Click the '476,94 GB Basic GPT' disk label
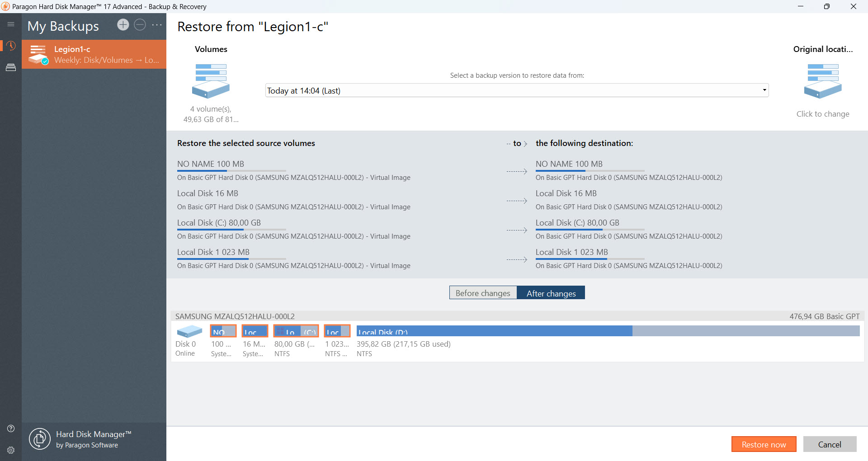This screenshot has width=868, height=461. click(825, 316)
